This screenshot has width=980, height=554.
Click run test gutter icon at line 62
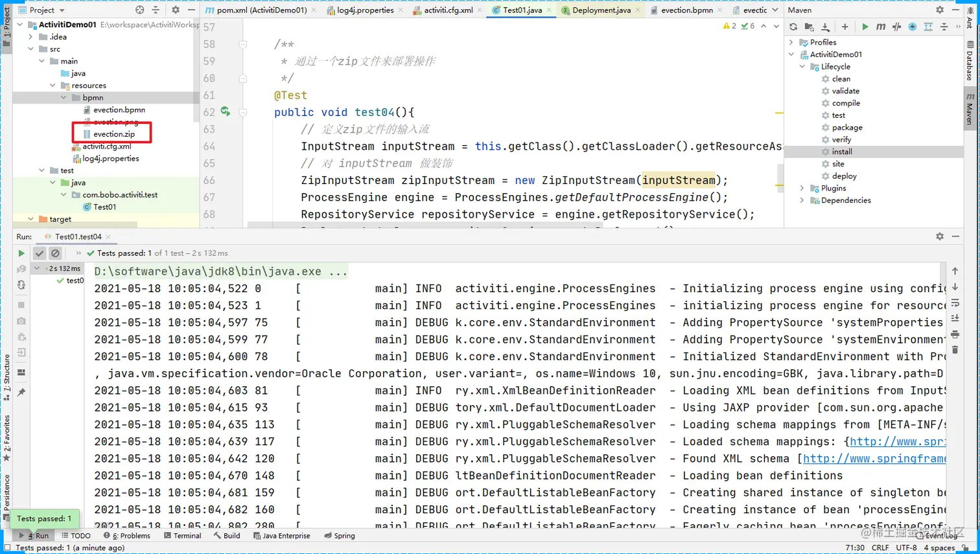pyautogui.click(x=226, y=111)
